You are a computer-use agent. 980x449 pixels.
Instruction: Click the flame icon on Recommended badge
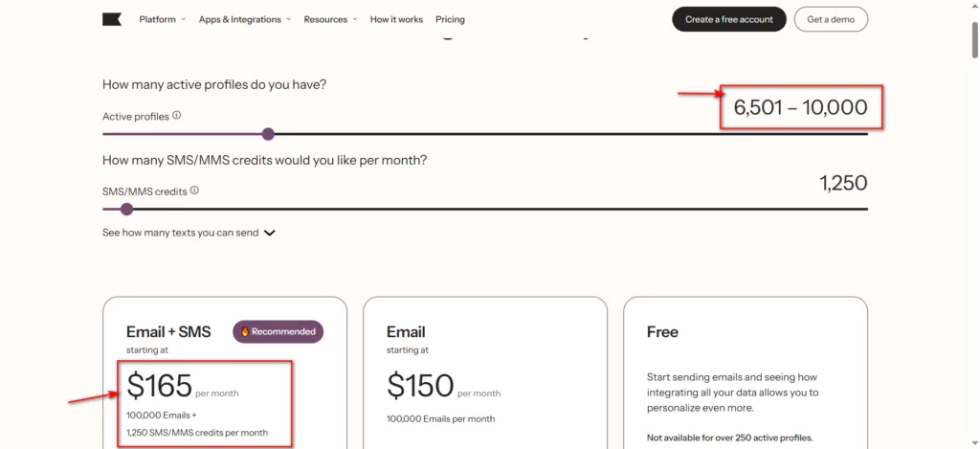(245, 331)
